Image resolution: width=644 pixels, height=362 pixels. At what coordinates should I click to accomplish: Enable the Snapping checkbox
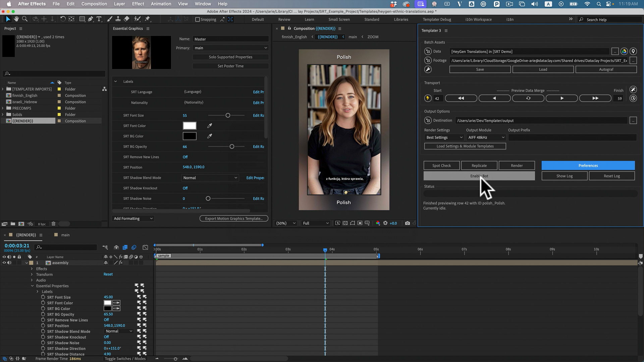tap(198, 19)
